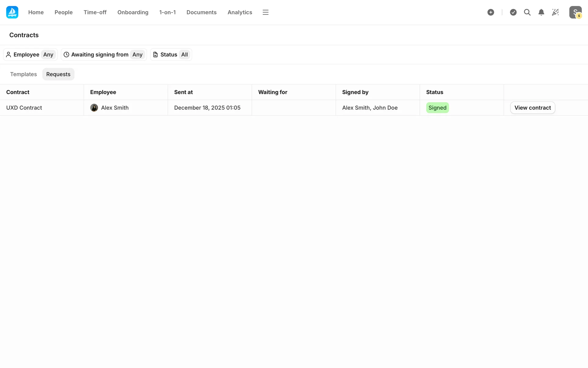
Task: Click the View contract button
Action: click(532, 108)
